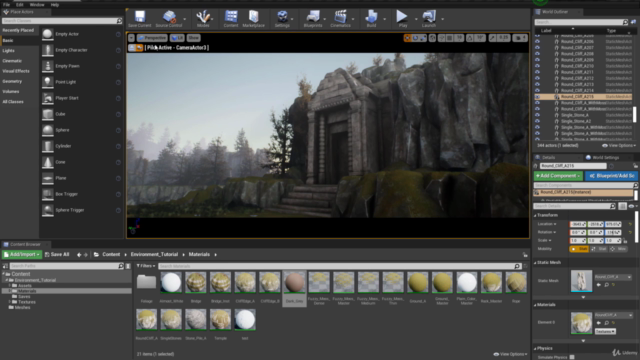Select the Box Trigger actor
The width and height of the screenshot is (640, 360).
81,194
